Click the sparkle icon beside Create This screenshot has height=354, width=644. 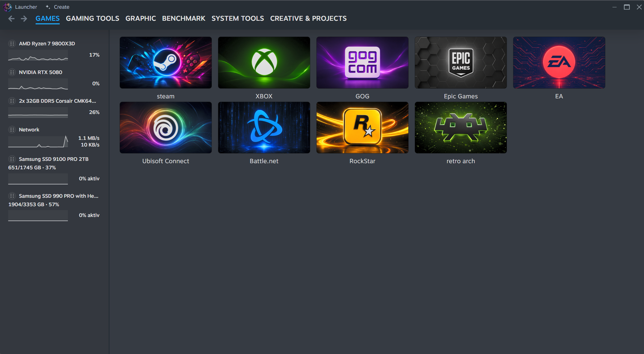[x=48, y=7]
